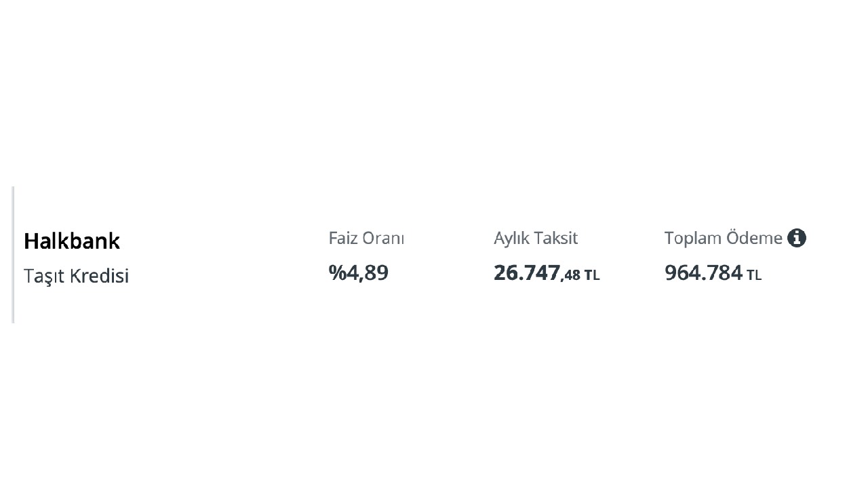Open the Halkbank bank name

(x=72, y=241)
